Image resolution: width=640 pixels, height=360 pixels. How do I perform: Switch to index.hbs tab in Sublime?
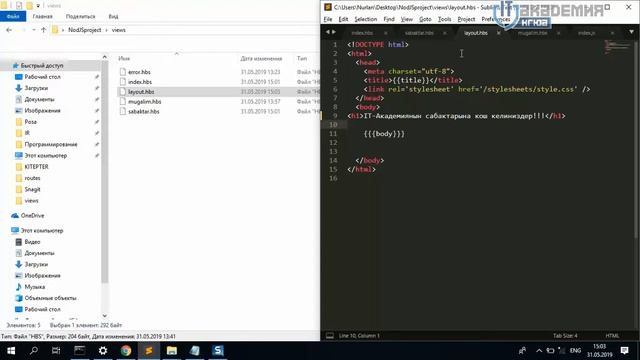point(362,33)
